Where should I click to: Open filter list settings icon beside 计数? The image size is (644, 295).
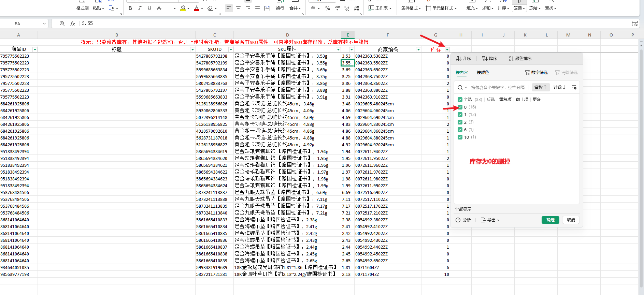click(574, 88)
